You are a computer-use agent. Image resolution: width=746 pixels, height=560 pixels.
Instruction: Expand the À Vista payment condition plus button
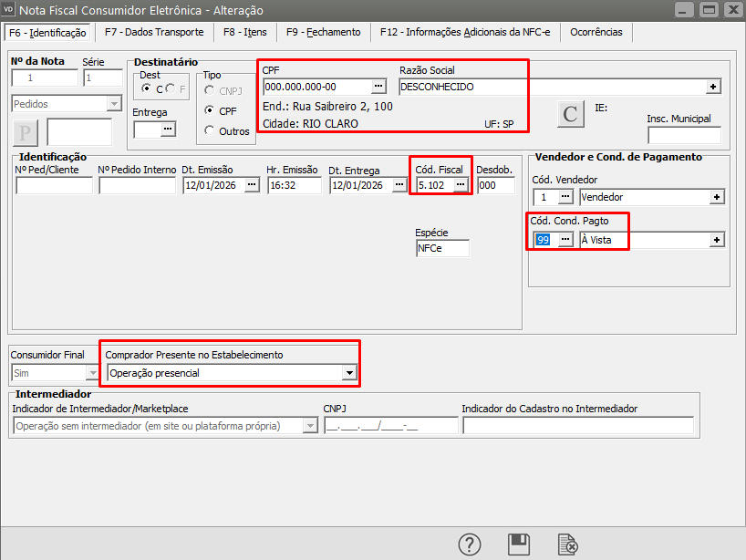[x=717, y=240]
